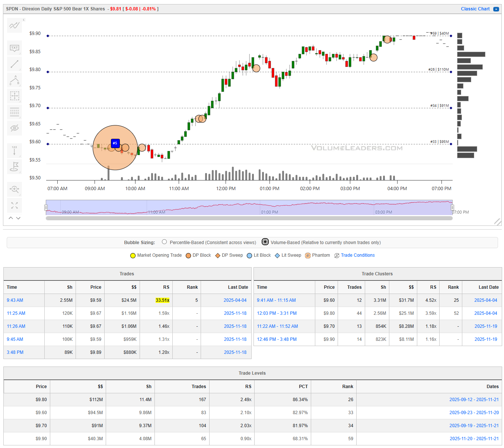The width and height of the screenshot is (504, 448).
Task: Collapse the toolbar with small left chevron
Action: (24, 20)
